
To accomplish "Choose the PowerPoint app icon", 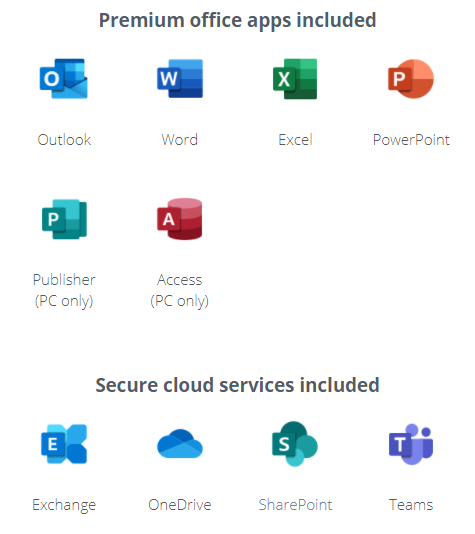I will point(411,79).
